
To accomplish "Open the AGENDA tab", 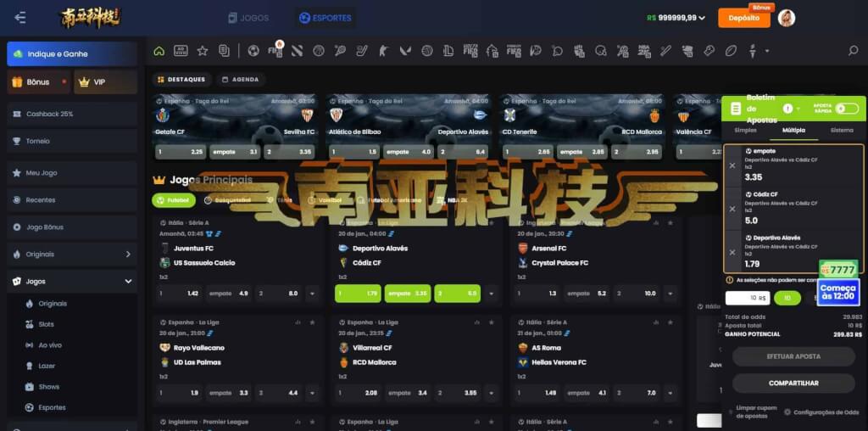I will click(x=240, y=80).
